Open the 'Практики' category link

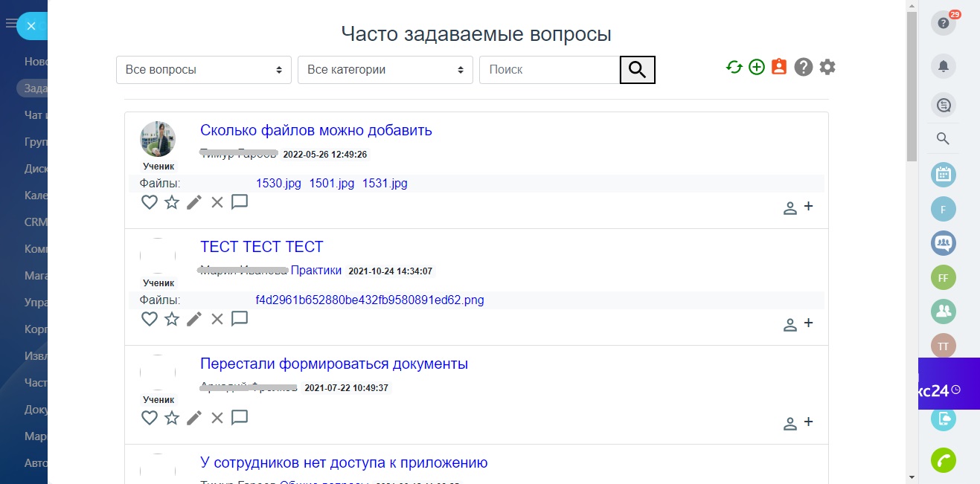(x=316, y=271)
